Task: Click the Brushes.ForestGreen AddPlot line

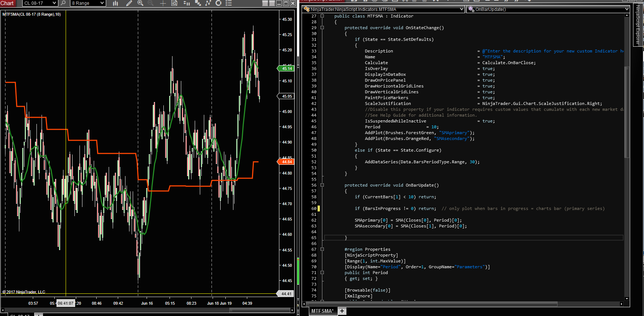Action: pyautogui.click(x=420, y=133)
